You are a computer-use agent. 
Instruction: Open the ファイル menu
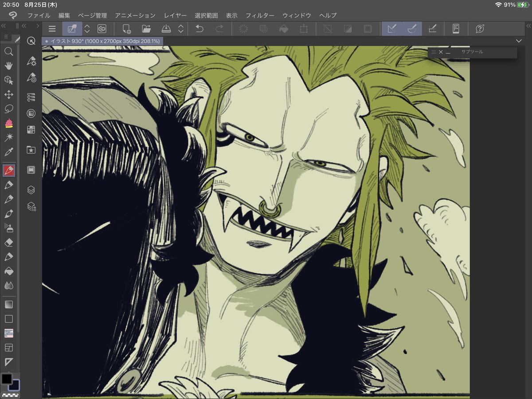click(39, 15)
